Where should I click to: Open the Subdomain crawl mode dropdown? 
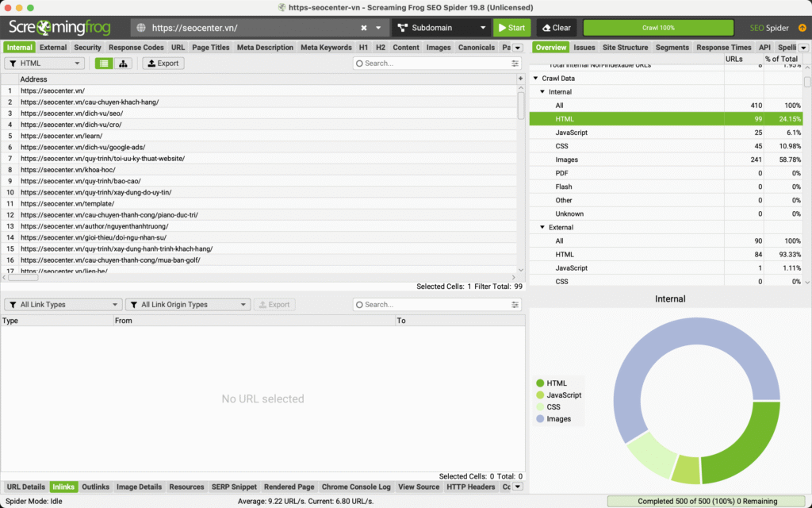pyautogui.click(x=440, y=28)
